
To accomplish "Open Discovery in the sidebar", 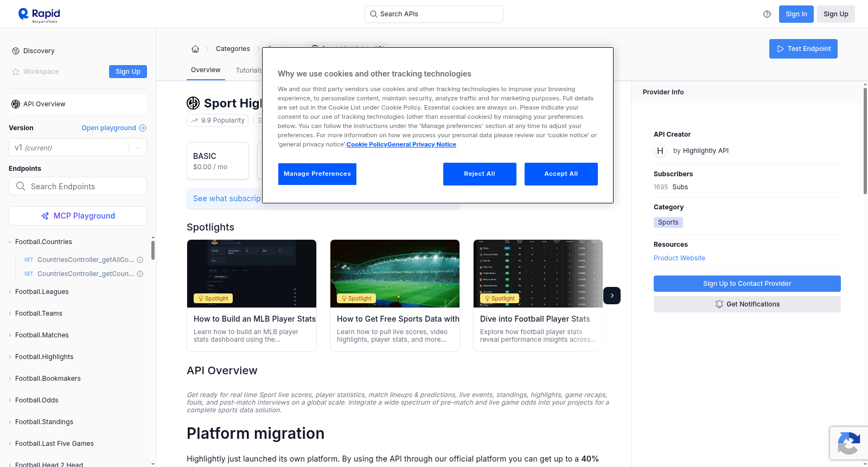I will coord(39,51).
